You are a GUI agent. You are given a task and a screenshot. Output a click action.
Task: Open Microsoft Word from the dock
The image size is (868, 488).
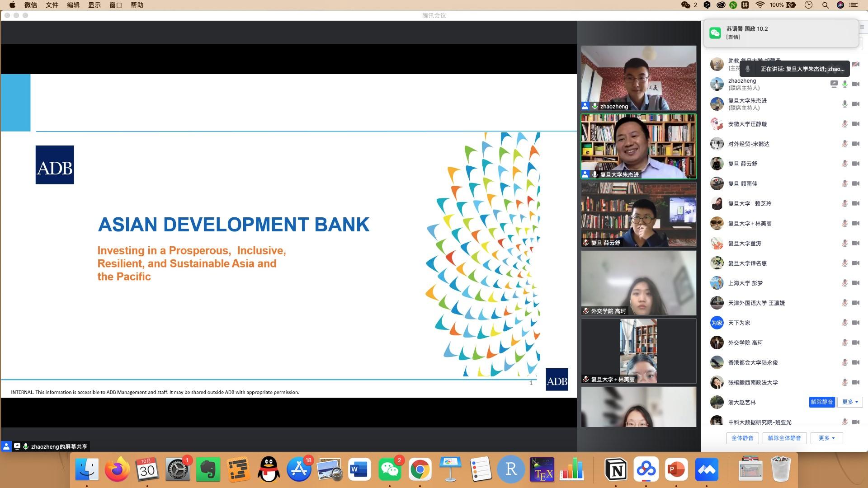(x=359, y=469)
